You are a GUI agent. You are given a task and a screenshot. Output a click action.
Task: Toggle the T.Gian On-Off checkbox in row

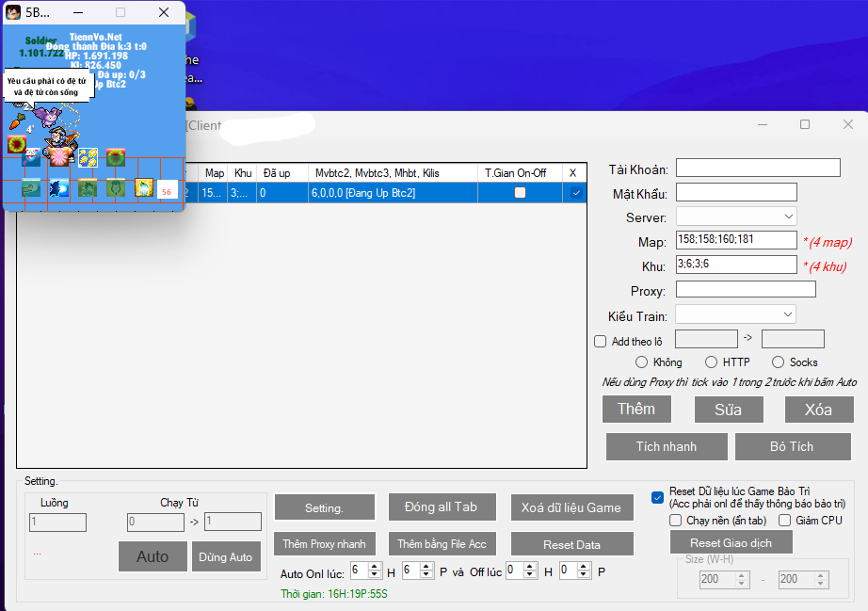520,193
